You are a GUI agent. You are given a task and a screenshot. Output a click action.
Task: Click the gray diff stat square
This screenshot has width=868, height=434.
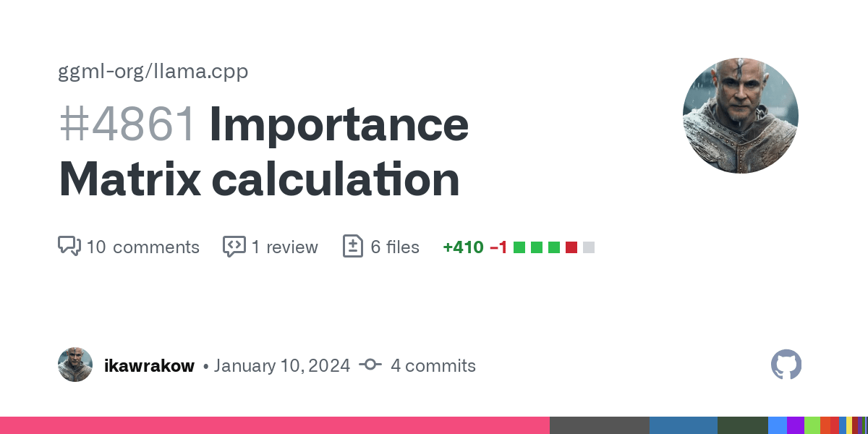[x=589, y=247]
